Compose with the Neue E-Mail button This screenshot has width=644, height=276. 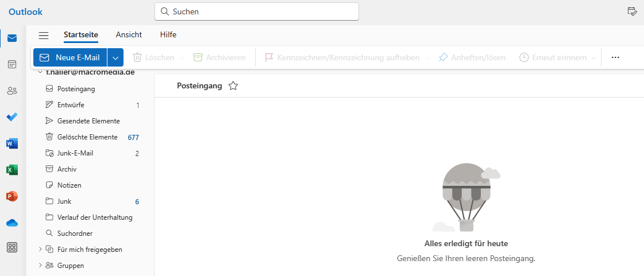coord(70,58)
